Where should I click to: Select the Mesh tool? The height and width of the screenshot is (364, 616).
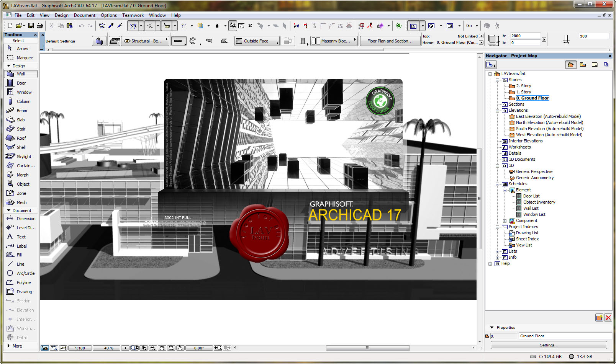point(21,202)
